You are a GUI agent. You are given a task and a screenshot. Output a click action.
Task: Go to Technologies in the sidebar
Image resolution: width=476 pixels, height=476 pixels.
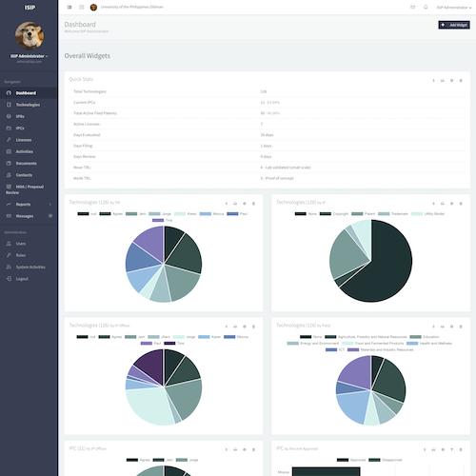tap(29, 105)
